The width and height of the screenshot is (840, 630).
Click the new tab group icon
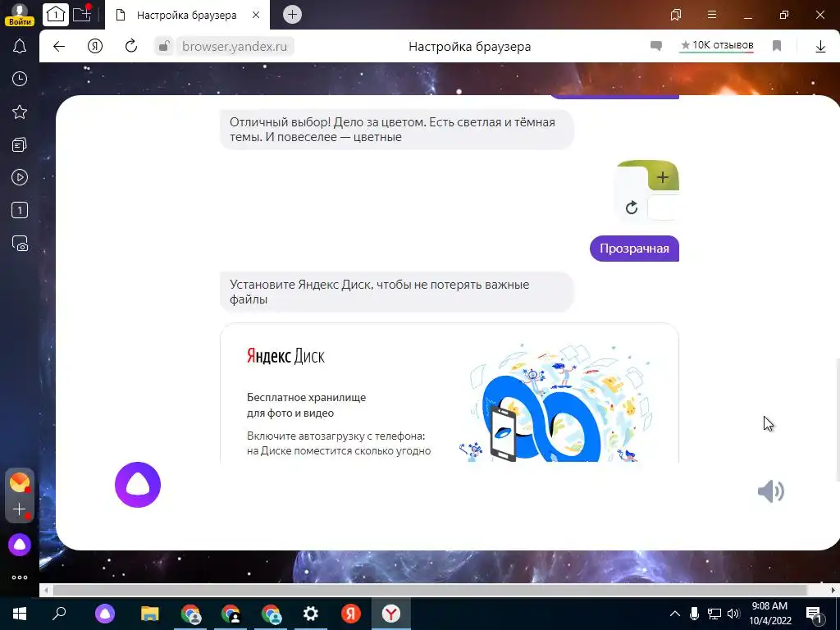point(82,14)
